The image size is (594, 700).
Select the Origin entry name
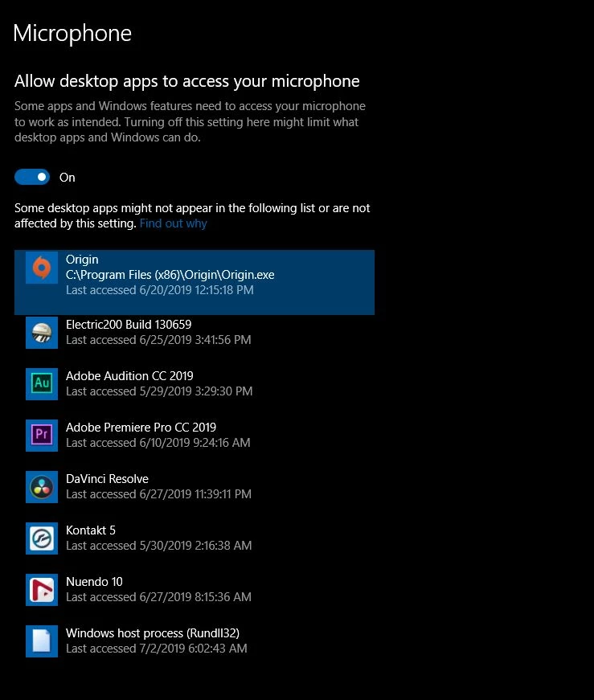[x=82, y=260]
